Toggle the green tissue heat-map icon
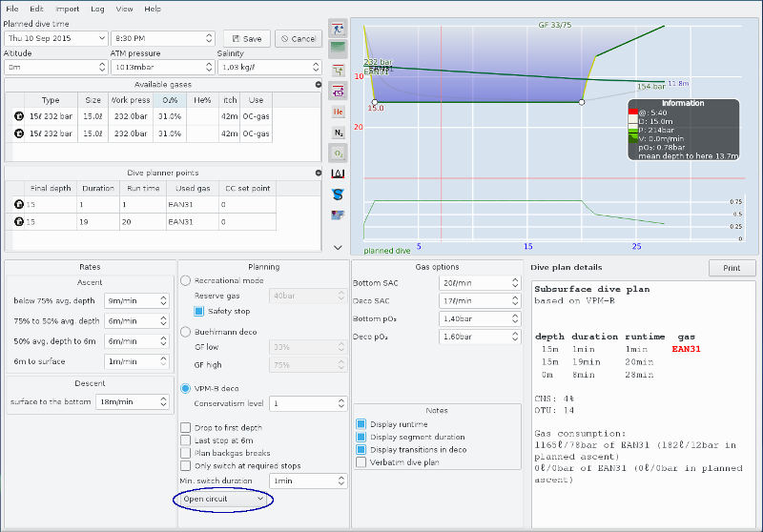 point(338,50)
